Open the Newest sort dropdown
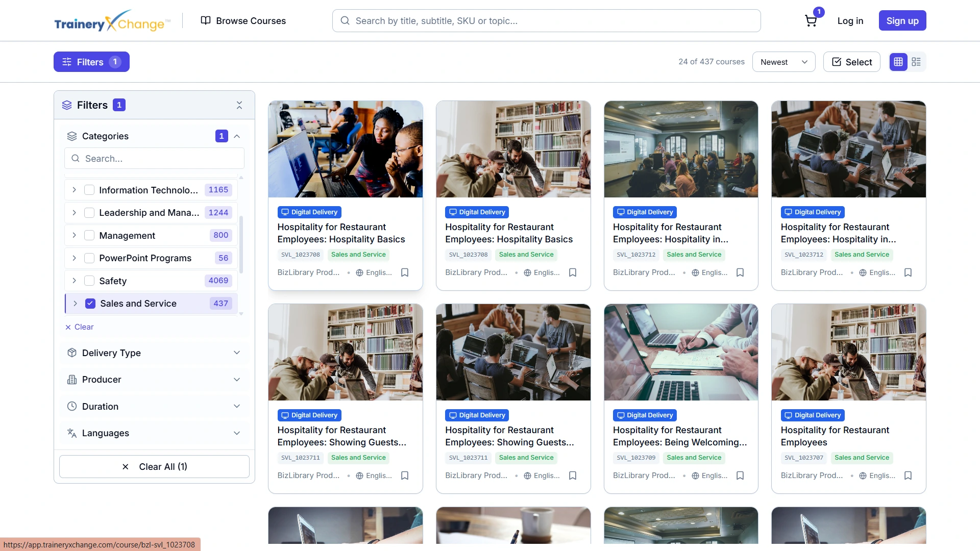Image resolution: width=980 pixels, height=551 pixels. coord(783,62)
